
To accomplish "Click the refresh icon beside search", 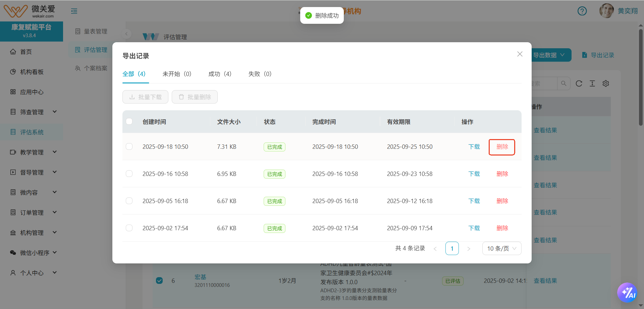I will point(579,83).
